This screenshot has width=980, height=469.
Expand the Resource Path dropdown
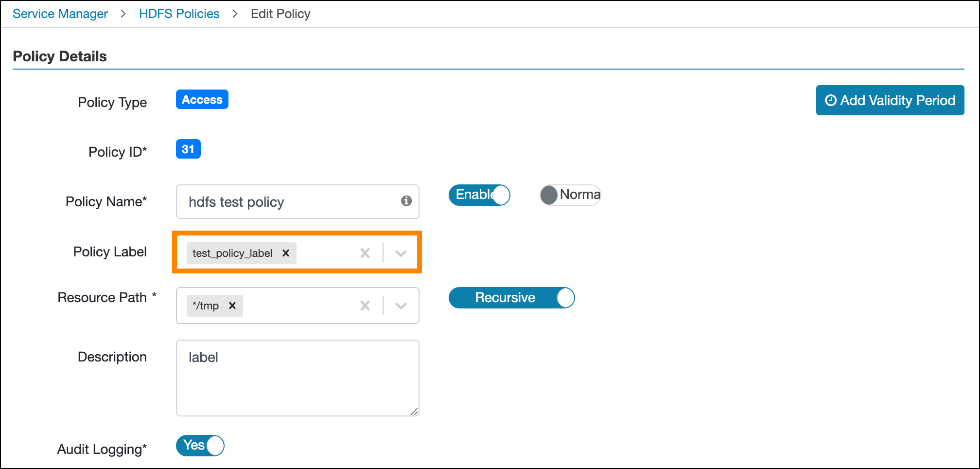(x=401, y=306)
